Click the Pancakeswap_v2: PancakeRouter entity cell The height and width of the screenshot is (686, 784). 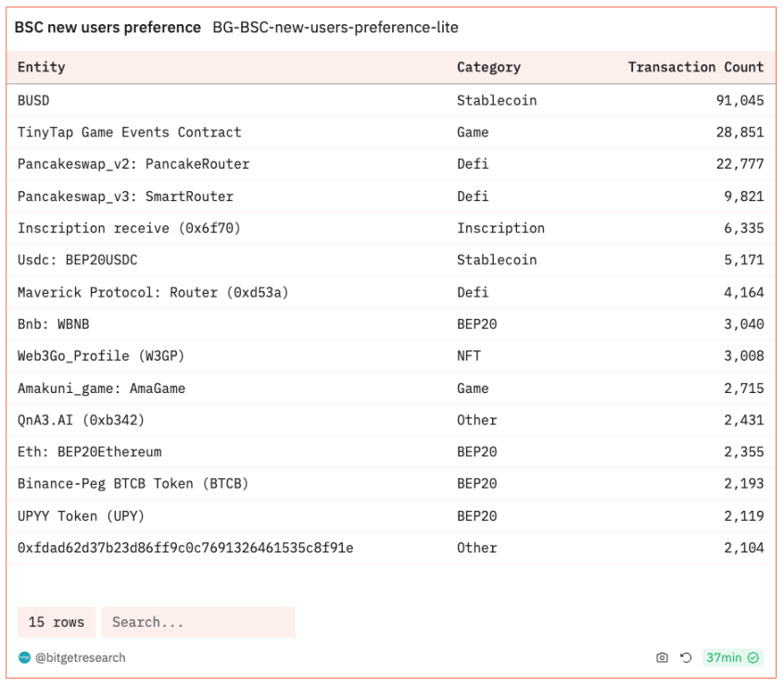point(133,164)
